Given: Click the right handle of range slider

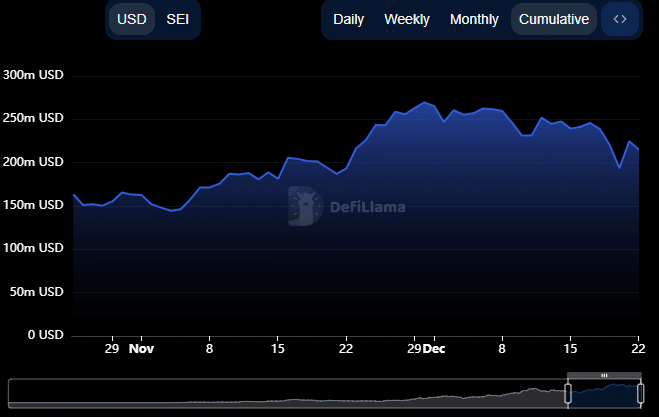Looking at the screenshot, I should [641, 394].
